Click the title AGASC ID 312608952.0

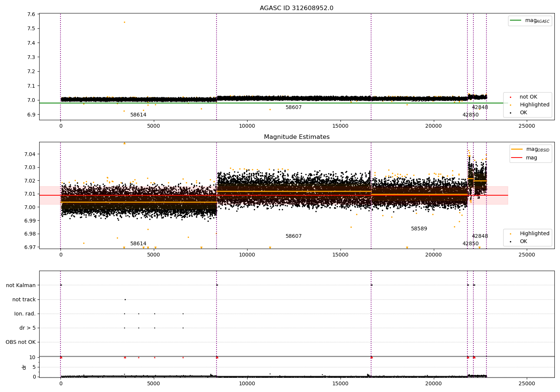point(296,8)
